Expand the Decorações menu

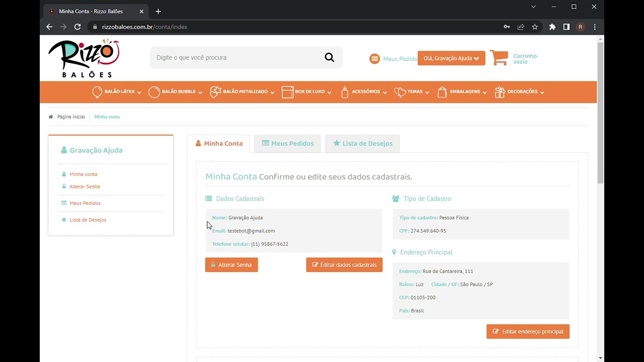coord(542,93)
